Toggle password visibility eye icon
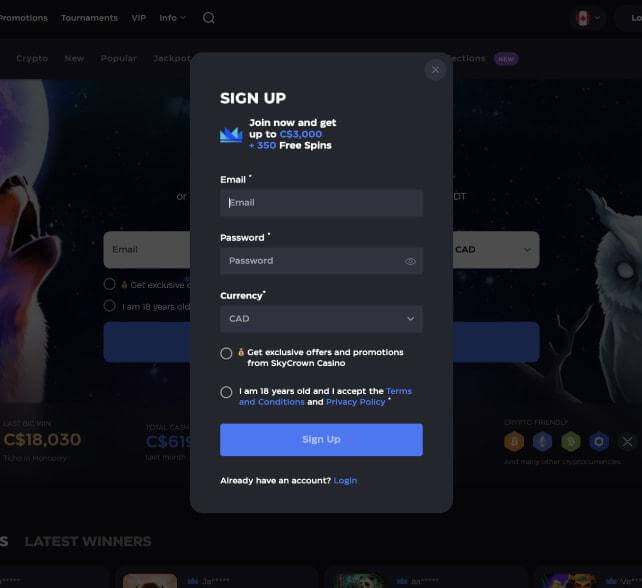Viewport: 642px width, 588px height. point(410,261)
